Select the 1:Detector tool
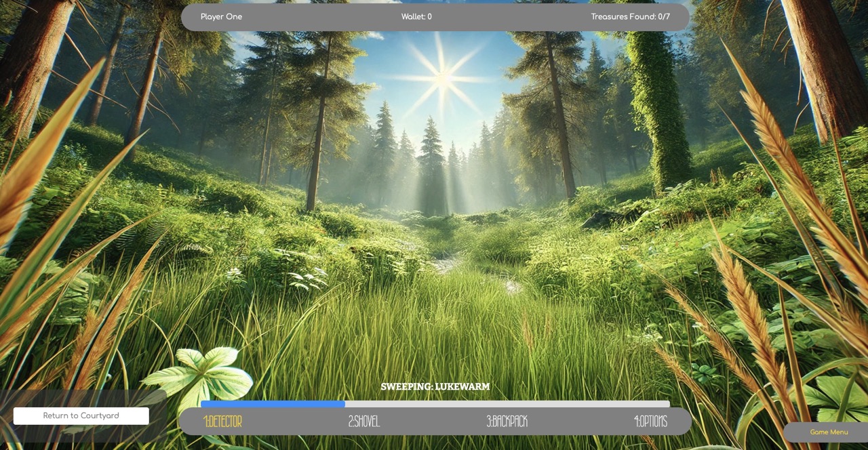Image resolution: width=868 pixels, height=450 pixels. [x=222, y=422]
